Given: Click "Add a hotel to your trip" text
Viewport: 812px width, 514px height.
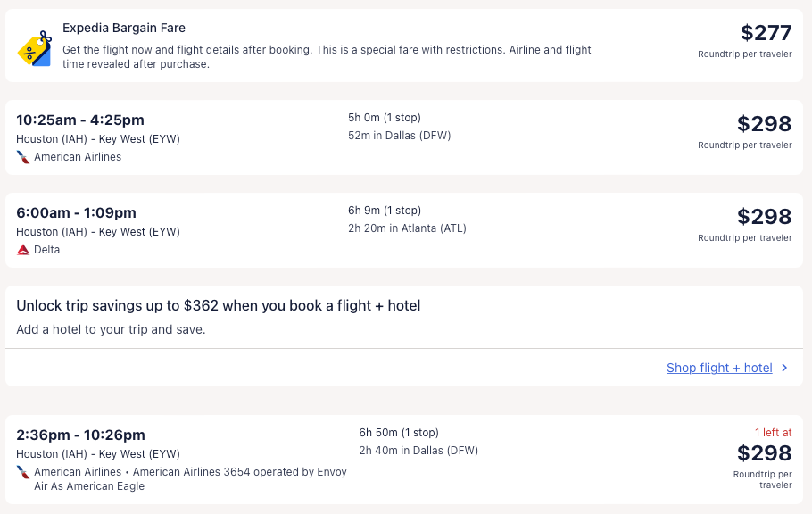Looking at the screenshot, I should pos(111,329).
